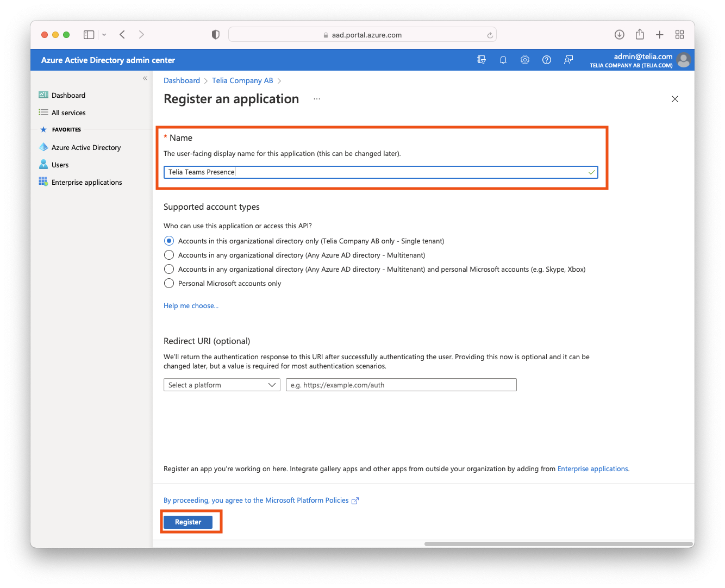Click the Register button
This screenshot has width=725, height=588.
[188, 522]
